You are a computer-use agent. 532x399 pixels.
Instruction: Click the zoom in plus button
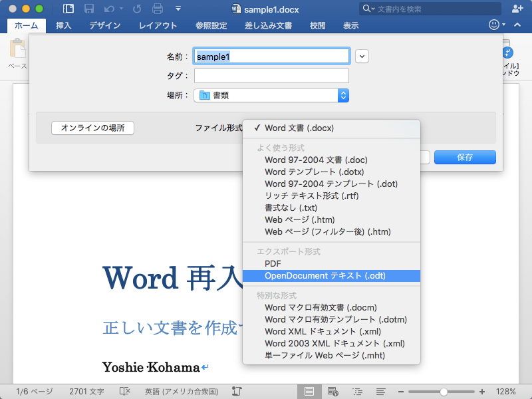(481, 392)
